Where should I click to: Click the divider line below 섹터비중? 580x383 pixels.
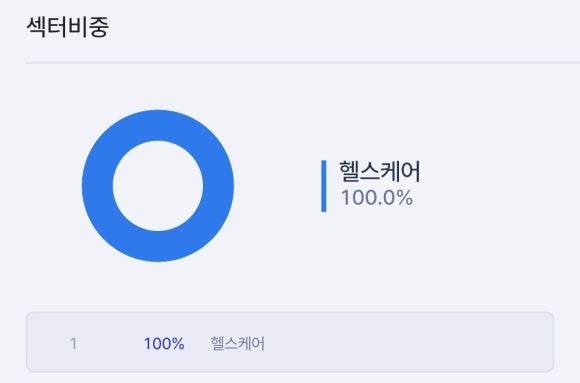303,63
